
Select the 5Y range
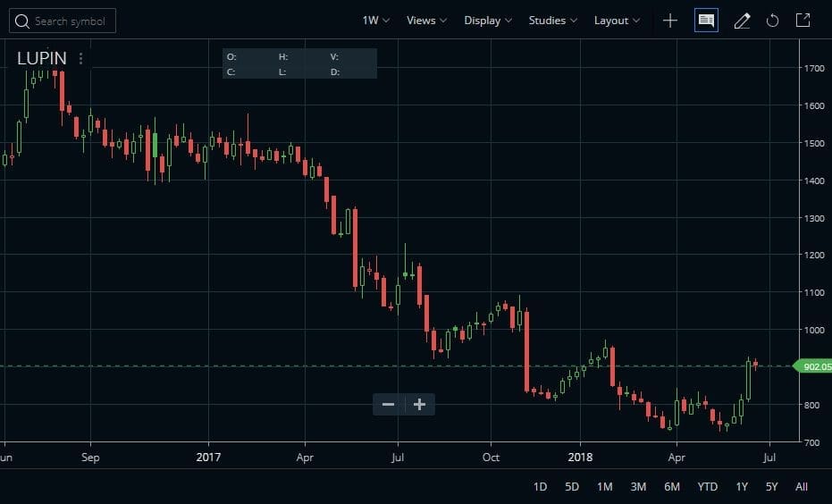pos(771,486)
